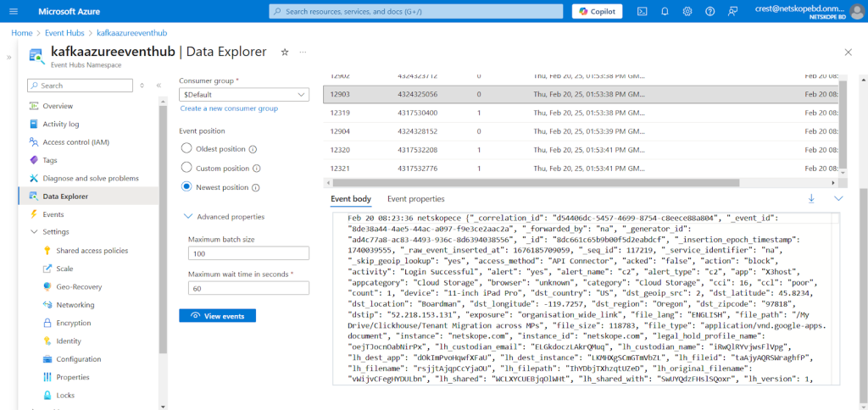Select Newest position radio button
868x410 pixels.
pos(186,186)
